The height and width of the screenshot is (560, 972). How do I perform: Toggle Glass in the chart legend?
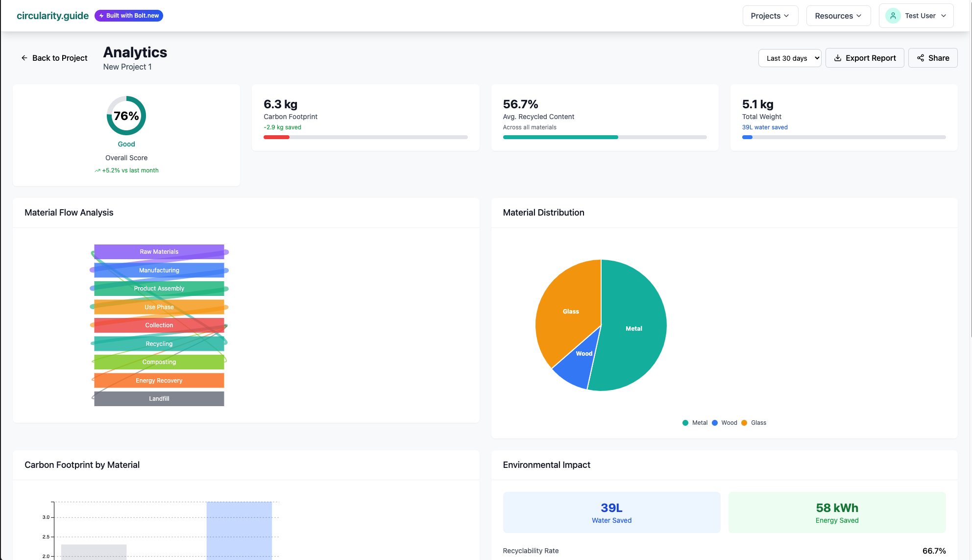pyautogui.click(x=754, y=423)
